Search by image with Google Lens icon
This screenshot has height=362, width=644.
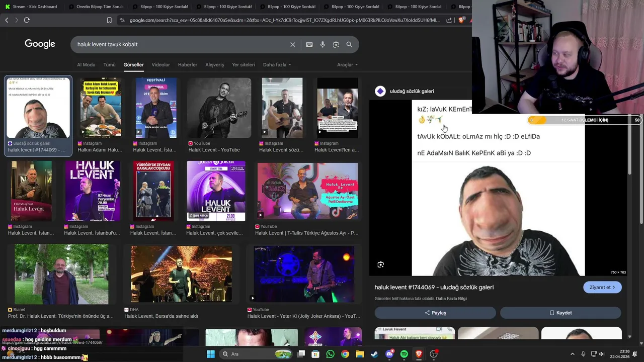click(336, 44)
